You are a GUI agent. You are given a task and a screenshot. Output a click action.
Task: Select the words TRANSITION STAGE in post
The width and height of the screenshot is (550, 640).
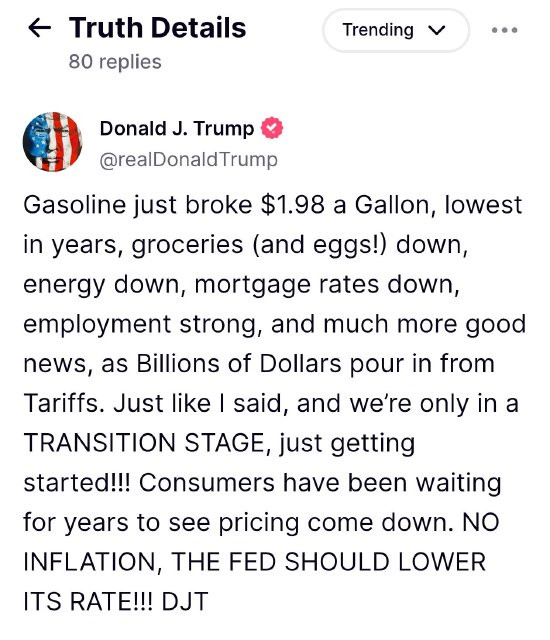pos(145,443)
